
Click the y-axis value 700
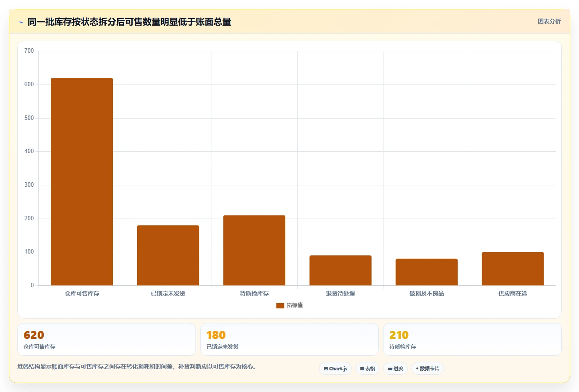(29, 51)
